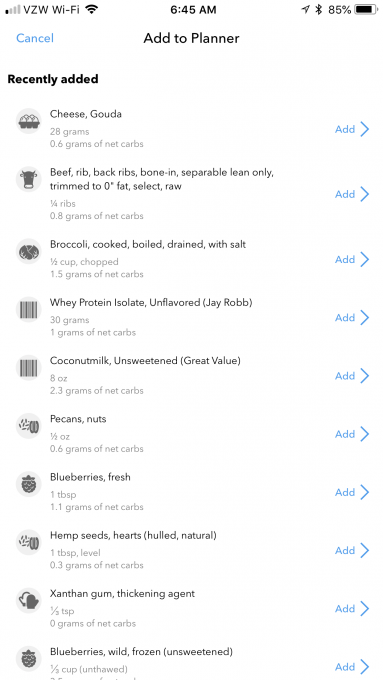Open details chevron for Pecans, nuts
The height and width of the screenshot is (680, 383).
(x=365, y=434)
